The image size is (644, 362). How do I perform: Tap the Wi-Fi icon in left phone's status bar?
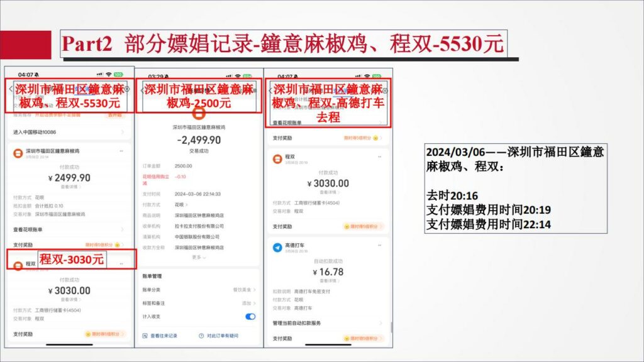tap(108, 75)
